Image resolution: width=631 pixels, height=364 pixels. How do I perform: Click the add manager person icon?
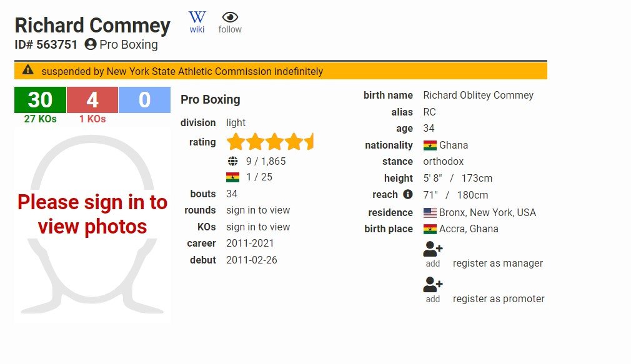pos(433,250)
